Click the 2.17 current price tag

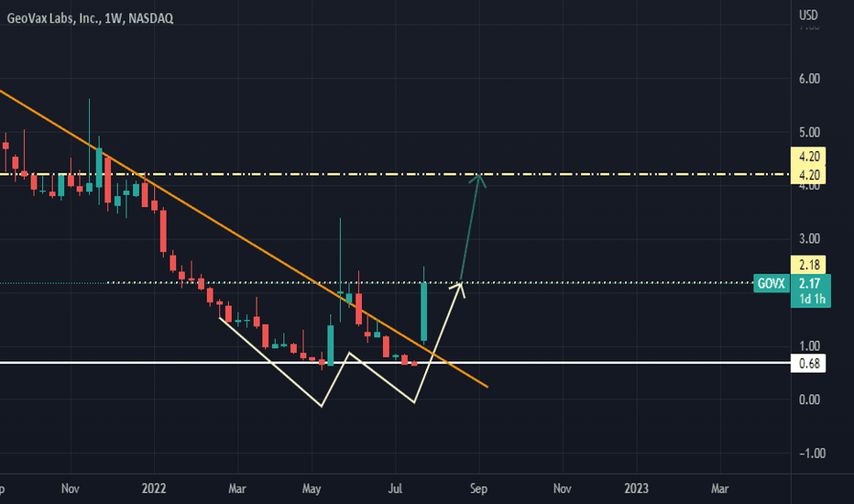[x=810, y=283]
